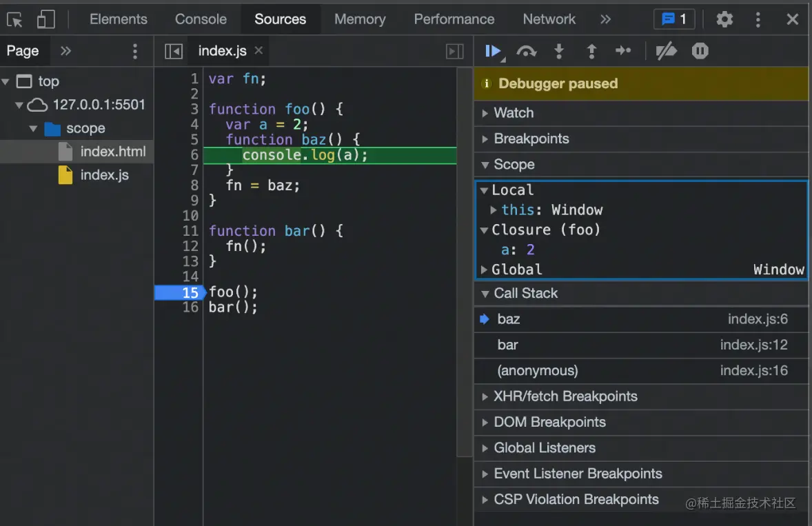Collapse the top frame tree node
The image size is (812, 526).
click(x=6, y=81)
